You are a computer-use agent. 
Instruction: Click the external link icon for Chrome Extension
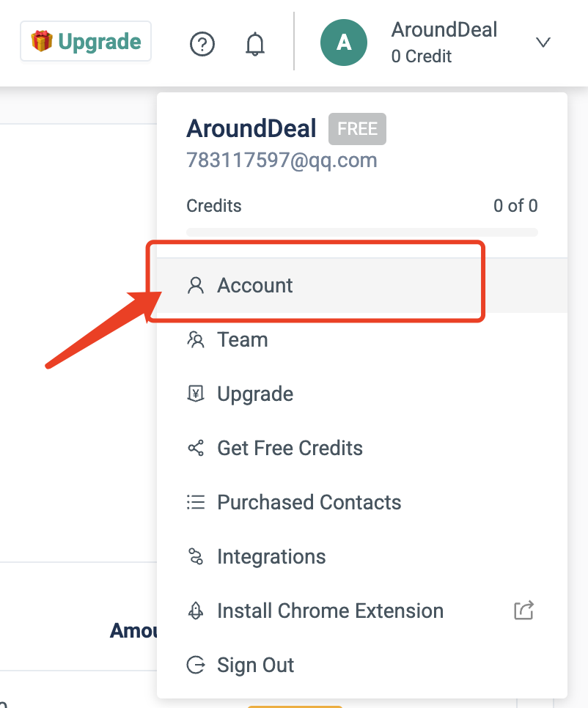tap(523, 610)
